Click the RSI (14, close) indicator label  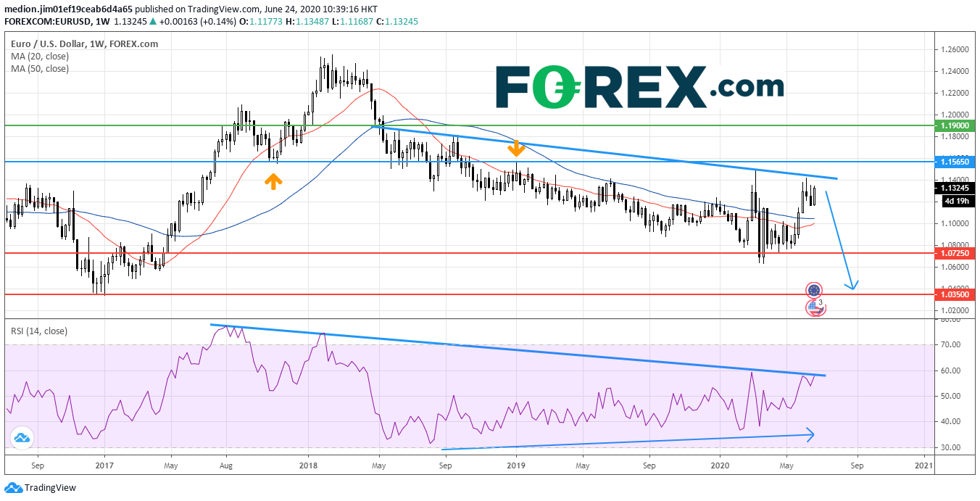38,331
